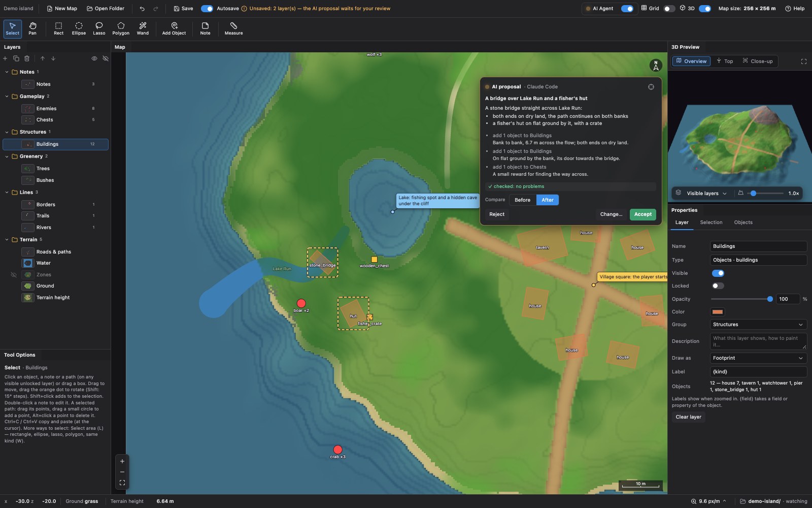Switch to Objects properties tab
812x508 pixels.
point(743,223)
